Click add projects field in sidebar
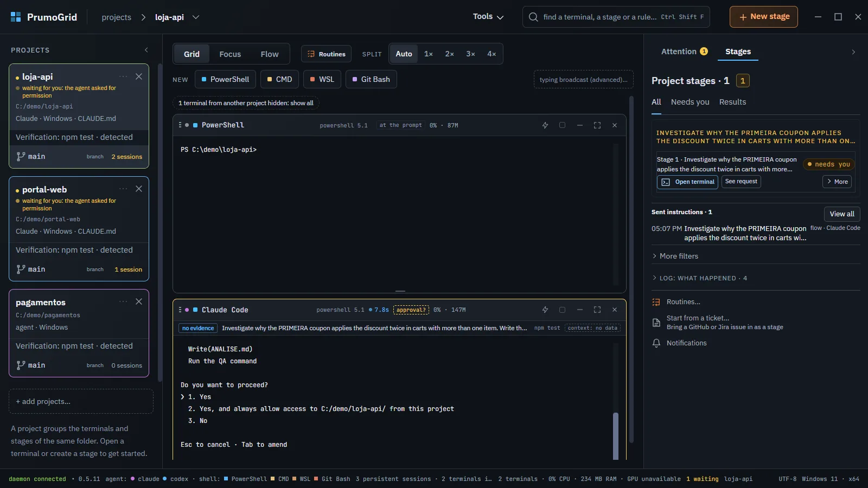Viewport: 868px width, 488px height. pos(81,401)
